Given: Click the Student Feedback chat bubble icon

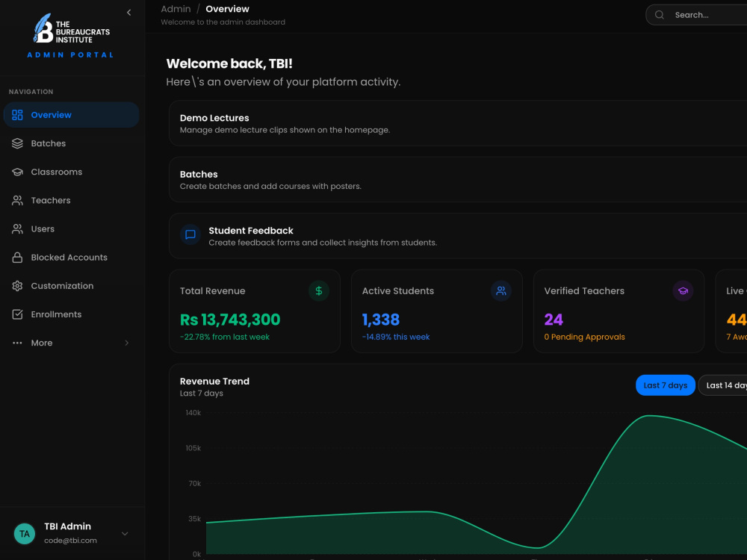Looking at the screenshot, I should 190,234.
